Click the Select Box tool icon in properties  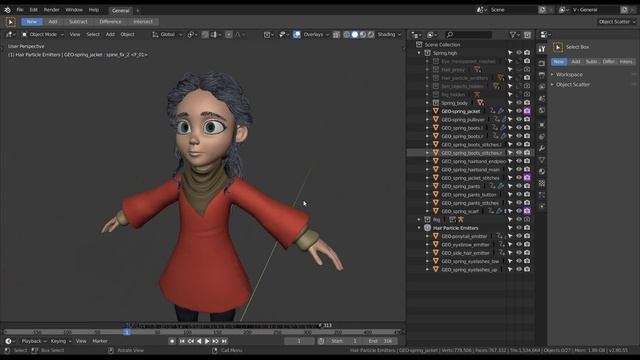[558, 47]
